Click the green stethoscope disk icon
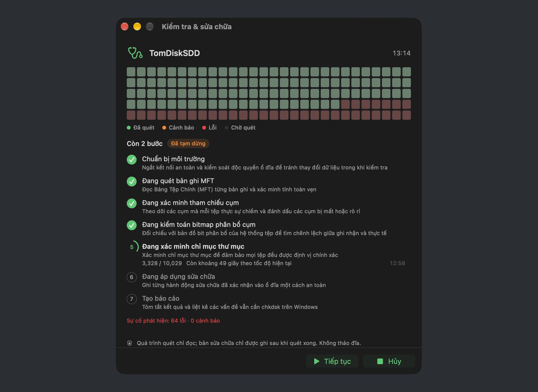 pyautogui.click(x=135, y=53)
